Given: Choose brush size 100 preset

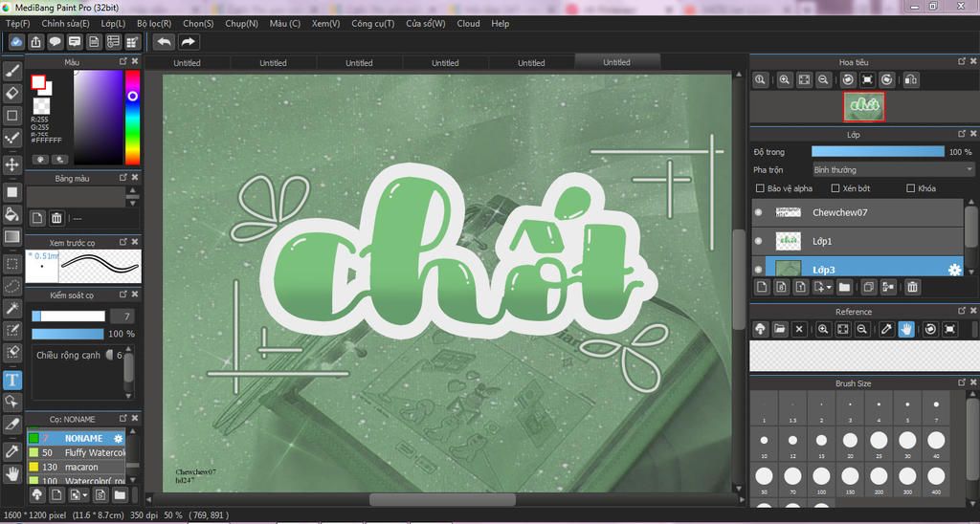Looking at the screenshot, I should (x=821, y=478).
